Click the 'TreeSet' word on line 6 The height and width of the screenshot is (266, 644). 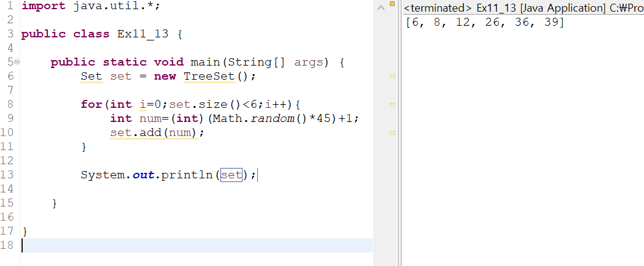point(209,76)
